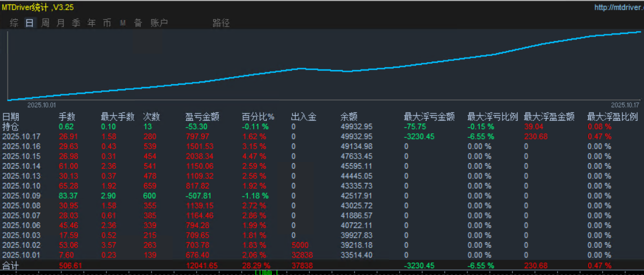The image size is (644, 275).
Task: Click the 28.29 % total percentage
Action: (255, 265)
